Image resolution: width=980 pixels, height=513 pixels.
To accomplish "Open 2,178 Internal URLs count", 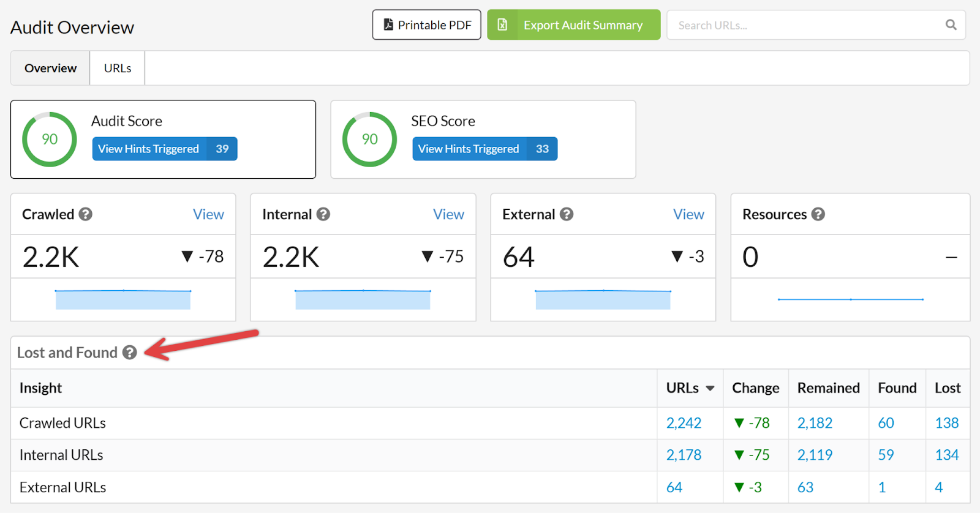I will pos(684,455).
